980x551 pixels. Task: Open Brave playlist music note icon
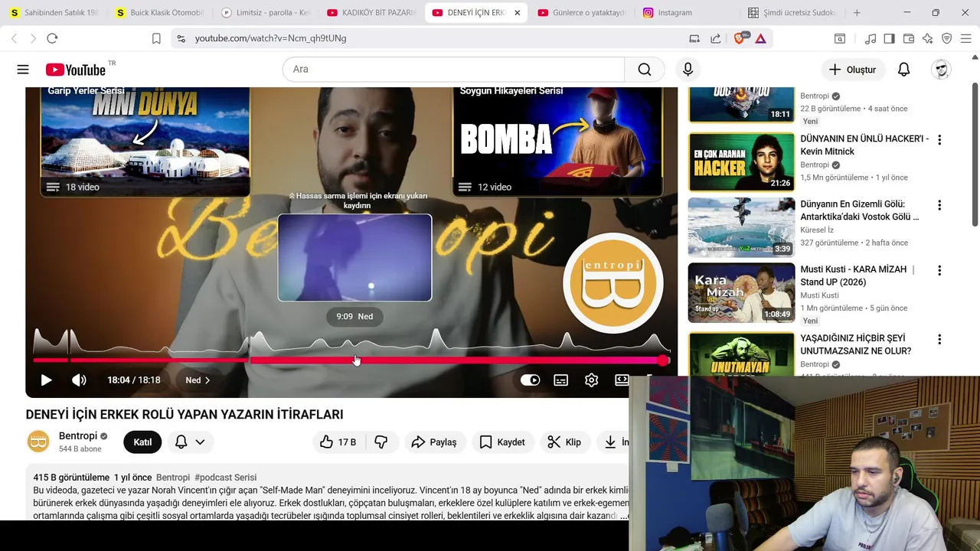[x=871, y=38]
